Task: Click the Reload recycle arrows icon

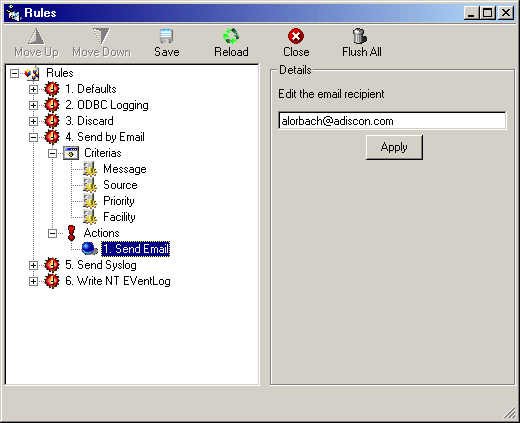Action: [x=231, y=36]
